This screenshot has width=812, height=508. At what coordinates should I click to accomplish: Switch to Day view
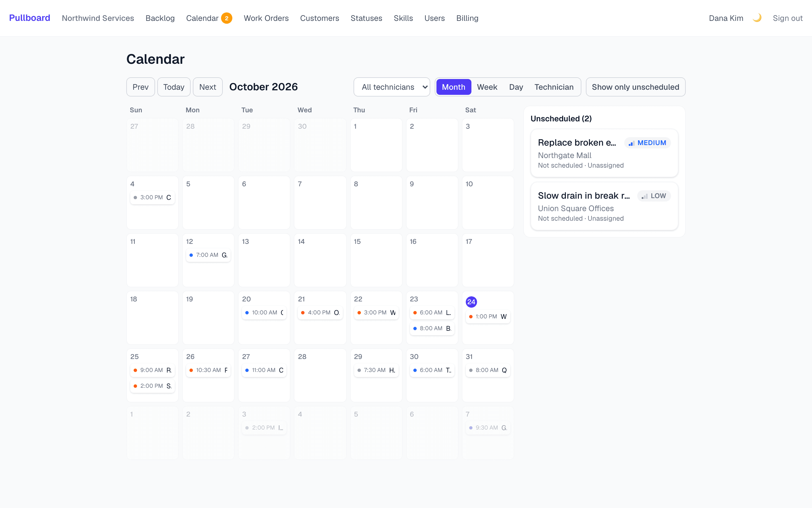coord(516,87)
